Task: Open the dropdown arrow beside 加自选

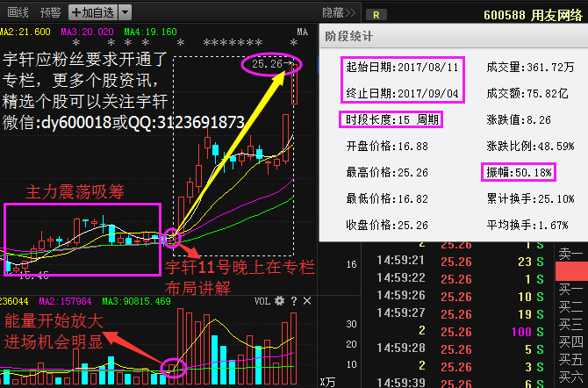Action: 125,13
